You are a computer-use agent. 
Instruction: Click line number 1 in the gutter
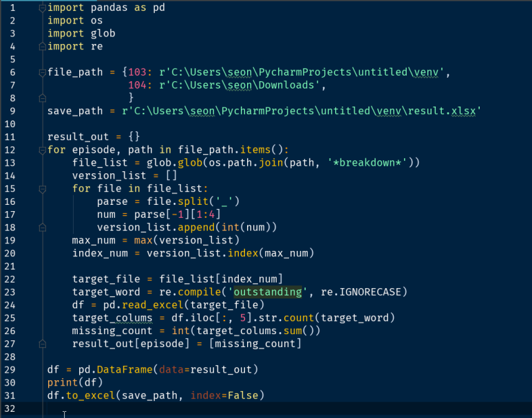(12, 8)
